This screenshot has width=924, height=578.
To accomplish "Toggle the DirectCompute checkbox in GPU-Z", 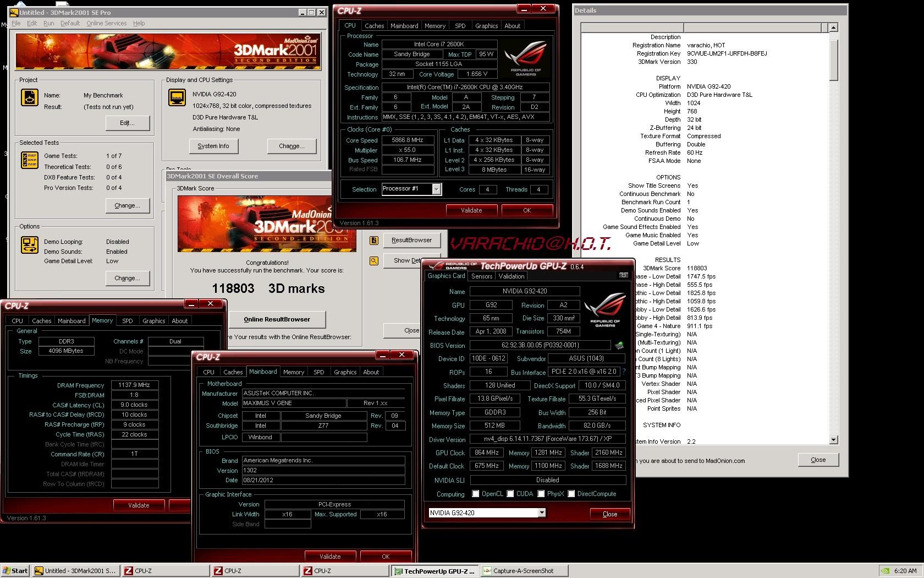I will [571, 494].
